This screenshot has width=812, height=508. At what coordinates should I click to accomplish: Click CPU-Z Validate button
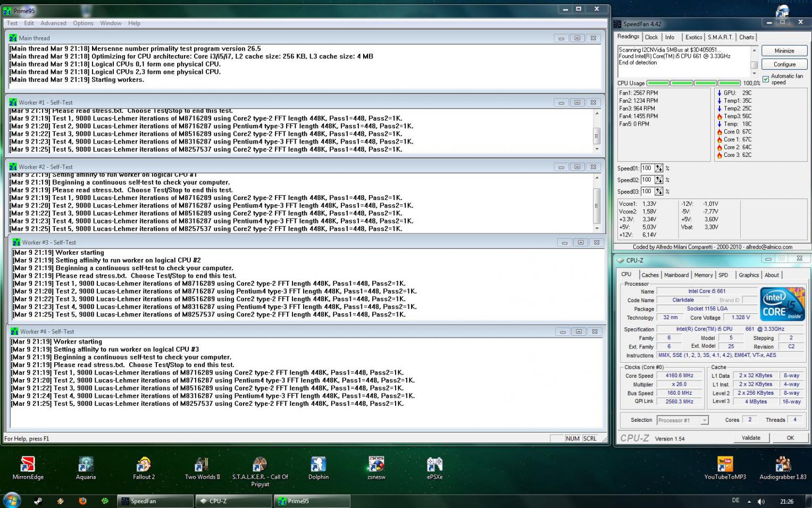(751, 438)
